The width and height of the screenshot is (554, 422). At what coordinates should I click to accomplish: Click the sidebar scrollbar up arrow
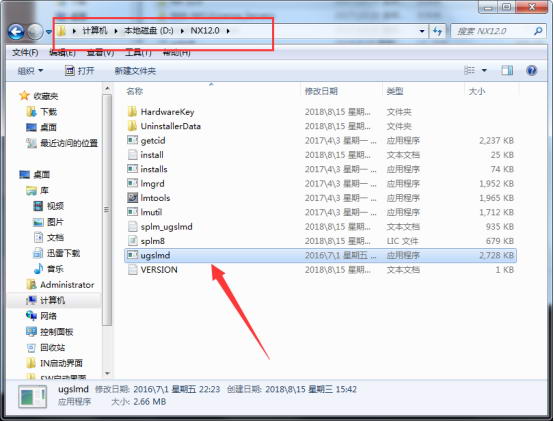coord(107,89)
